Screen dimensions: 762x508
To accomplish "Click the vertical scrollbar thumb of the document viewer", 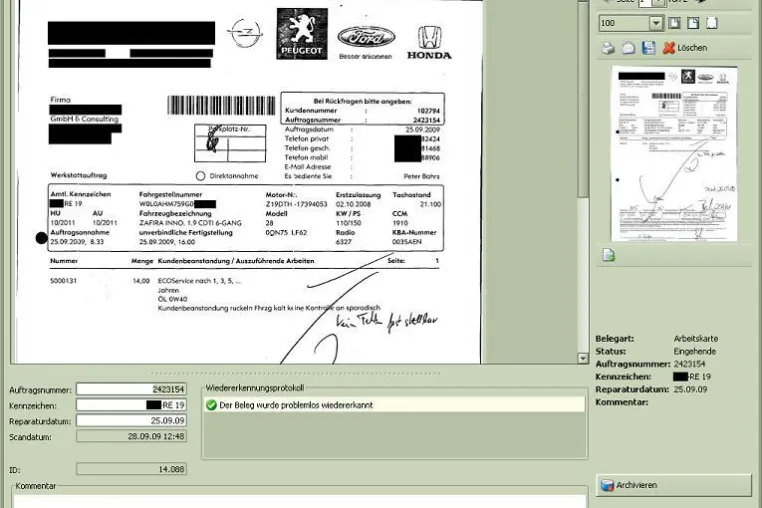I will pyautogui.click(x=583, y=100).
